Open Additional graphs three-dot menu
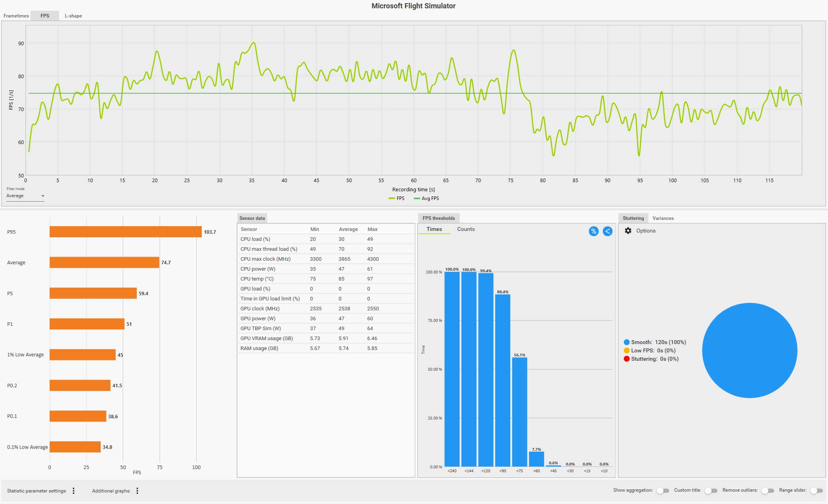Image resolution: width=828 pixels, height=504 pixels. tap(137, 491)
